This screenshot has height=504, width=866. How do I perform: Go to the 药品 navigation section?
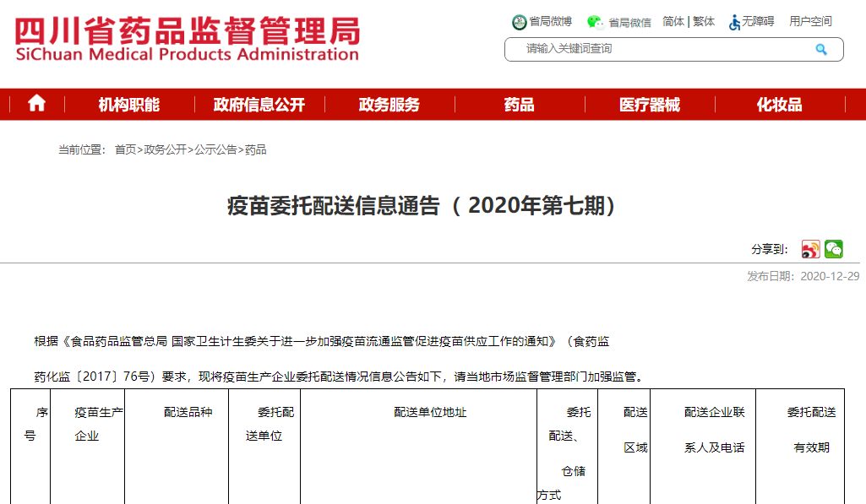point(519,105)
